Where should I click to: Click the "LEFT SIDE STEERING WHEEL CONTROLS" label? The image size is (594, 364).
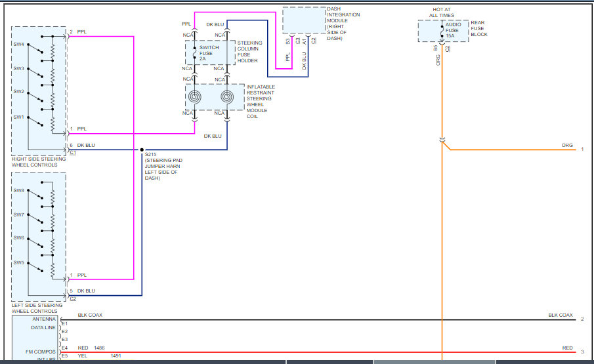click(37, 308)
